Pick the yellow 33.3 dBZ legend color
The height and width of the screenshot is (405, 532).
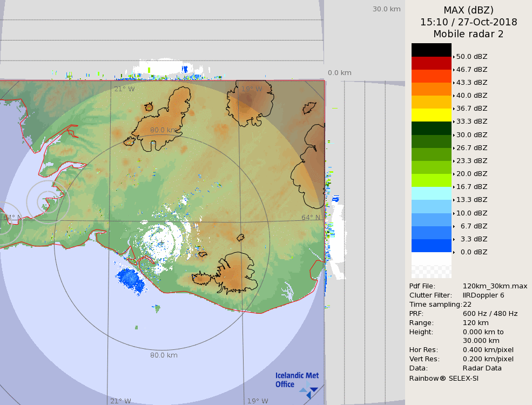pyautogui.click(x=431, y=114)
